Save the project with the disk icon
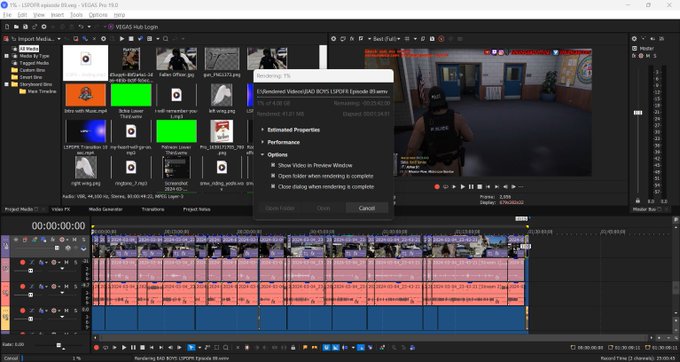680x362 pixels. [x=25, y=27]
